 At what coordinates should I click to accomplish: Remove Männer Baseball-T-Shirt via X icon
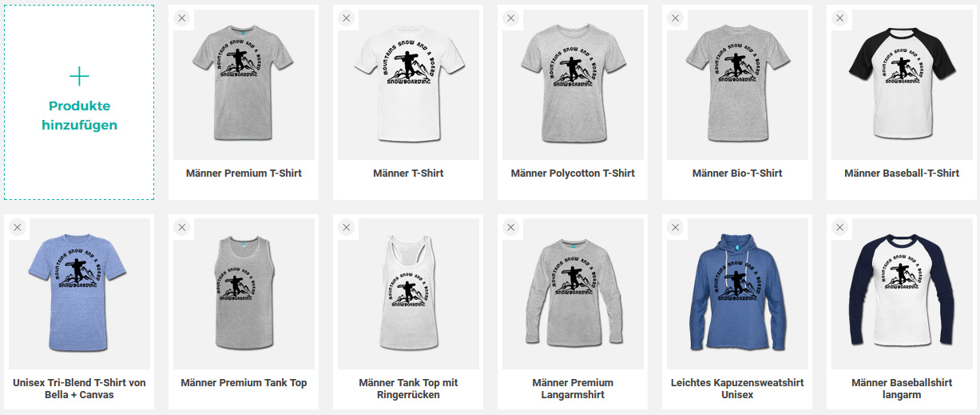[x=840, y=18]
